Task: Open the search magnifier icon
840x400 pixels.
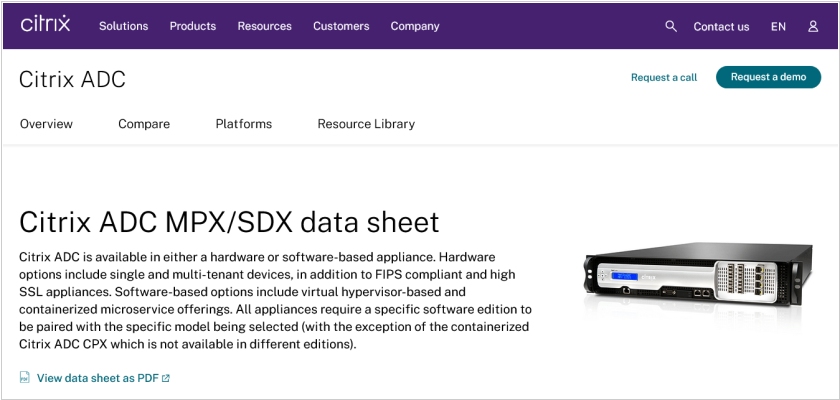Action: (x=671, y=26)
